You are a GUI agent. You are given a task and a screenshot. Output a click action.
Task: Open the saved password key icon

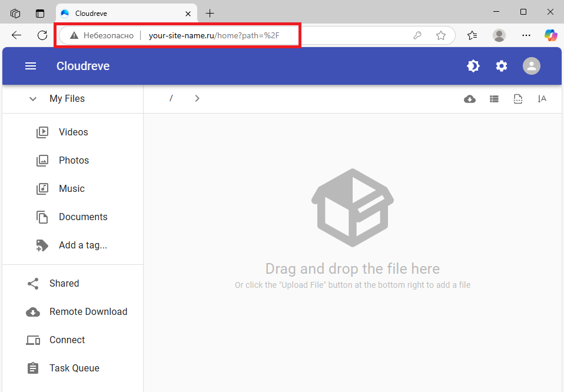click(417, 35)
